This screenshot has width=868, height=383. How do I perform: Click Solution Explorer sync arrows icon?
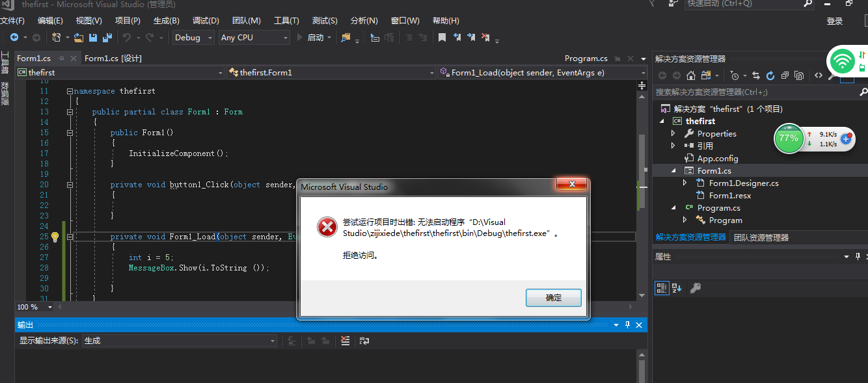pos(756,75)
